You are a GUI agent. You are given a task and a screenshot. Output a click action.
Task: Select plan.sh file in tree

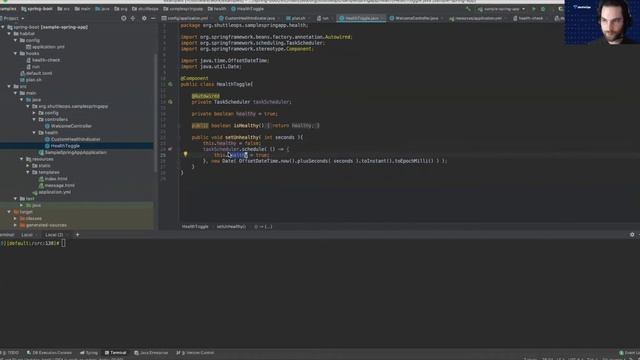point(31,80)
